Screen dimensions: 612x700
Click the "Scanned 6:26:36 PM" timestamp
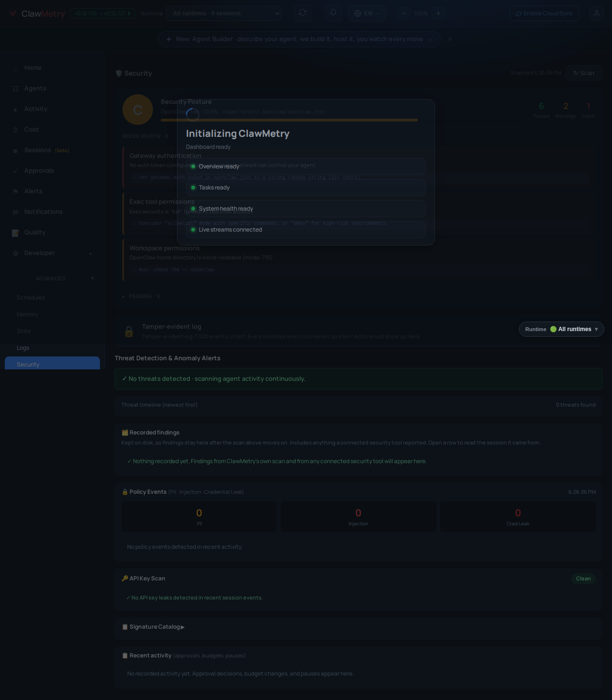536,73
